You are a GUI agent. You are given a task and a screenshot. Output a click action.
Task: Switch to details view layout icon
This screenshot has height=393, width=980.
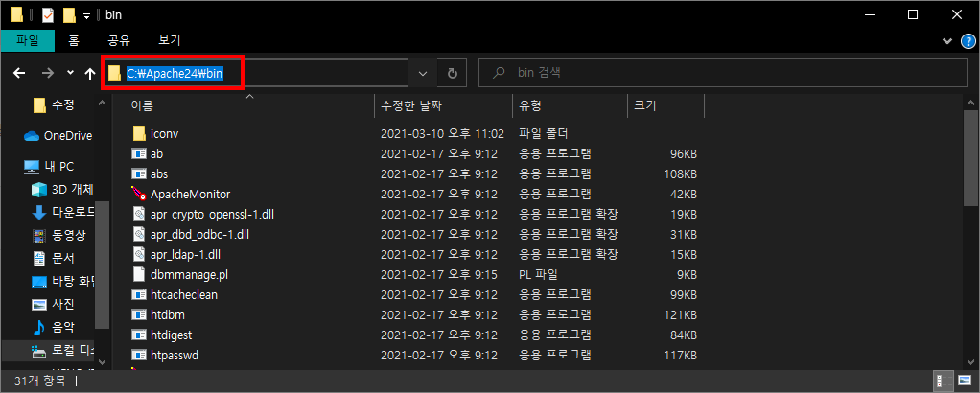(944, 380)
